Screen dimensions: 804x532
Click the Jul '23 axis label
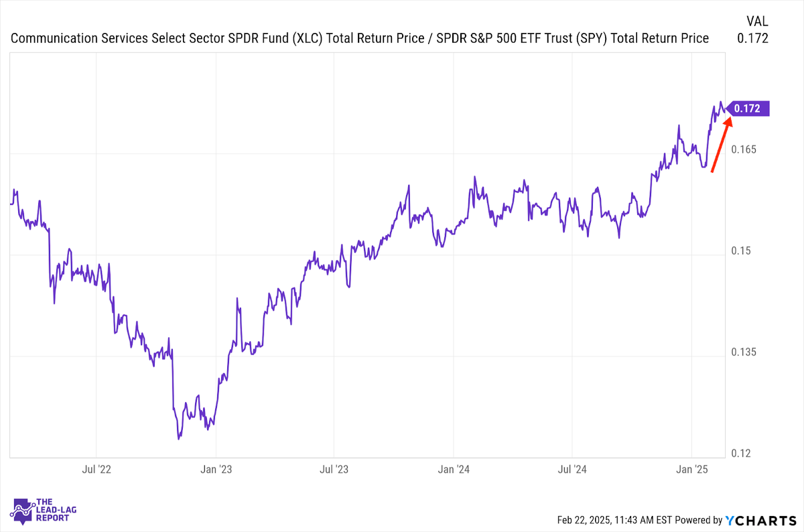coord(334,470)
